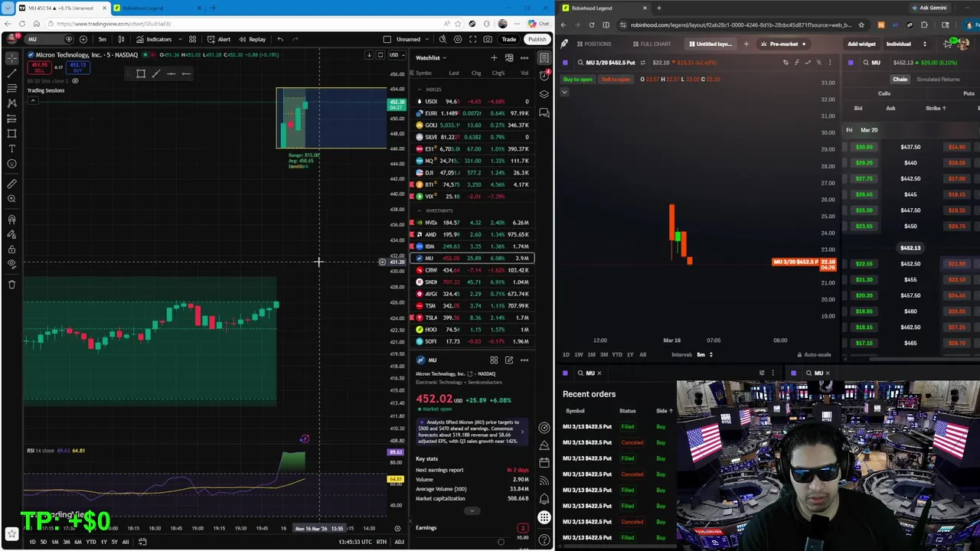Open the layout templates grid icon
Viewport: 980px width, 551px height.
[x=192, y=39]
